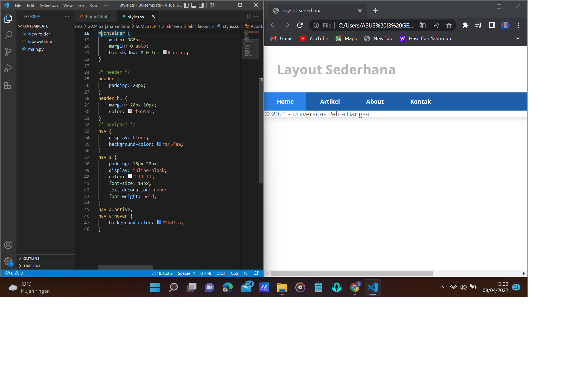Switch to the home.html tab
Screen dimensions: 588x368
(96, 17)
